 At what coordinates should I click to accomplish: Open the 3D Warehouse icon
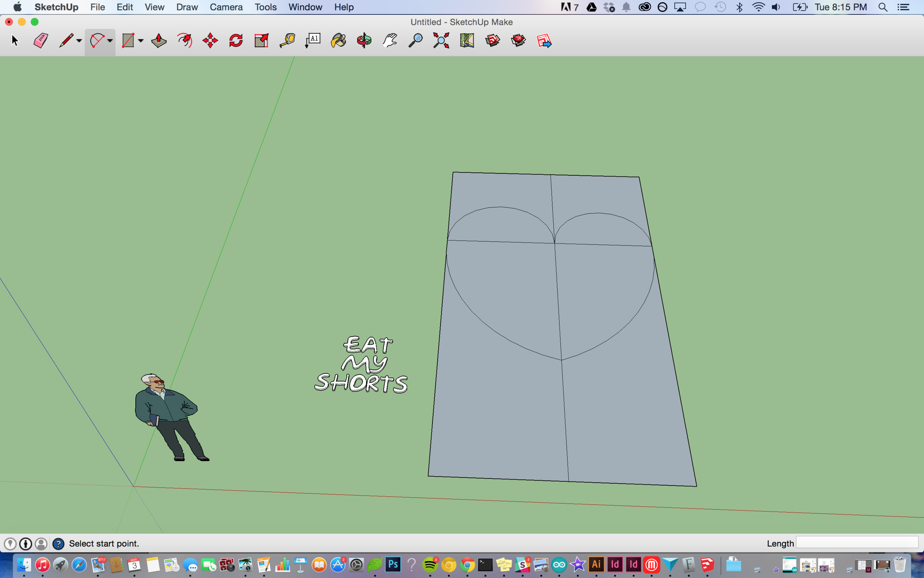[493, 41]
